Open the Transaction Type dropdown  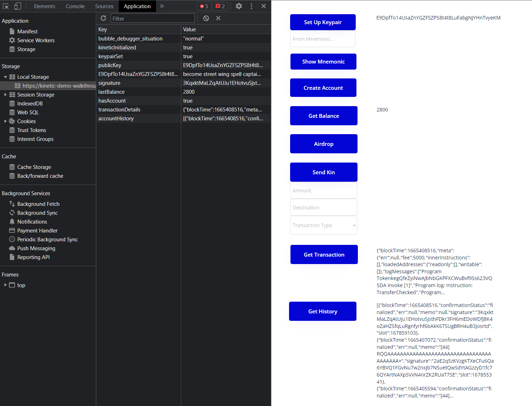pos(323,225)
